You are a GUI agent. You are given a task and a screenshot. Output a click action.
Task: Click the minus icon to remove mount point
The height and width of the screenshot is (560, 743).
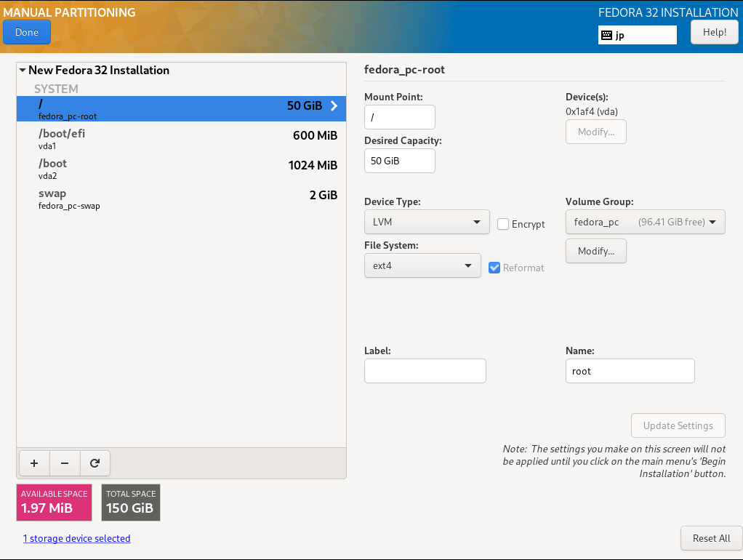(x=65, y=463)
